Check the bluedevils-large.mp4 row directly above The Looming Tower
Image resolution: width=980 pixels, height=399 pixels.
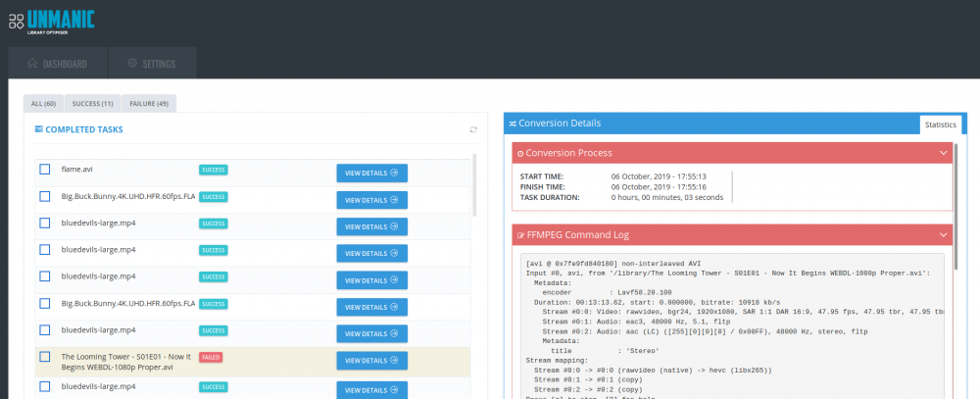click(44, 330)
